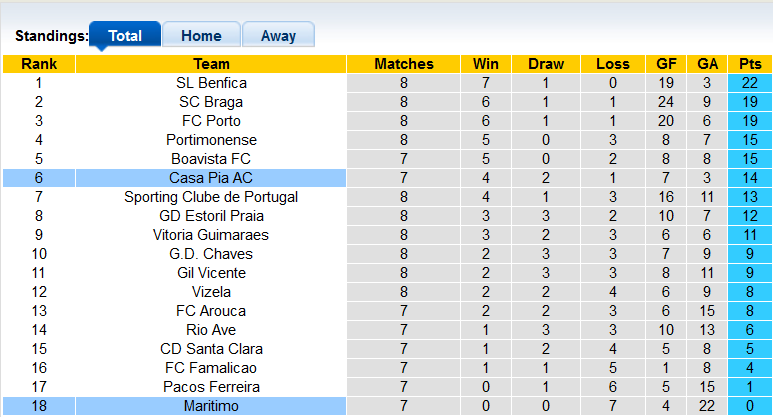
Task: Click the Matches column header
Action: (x=404, y=64)
